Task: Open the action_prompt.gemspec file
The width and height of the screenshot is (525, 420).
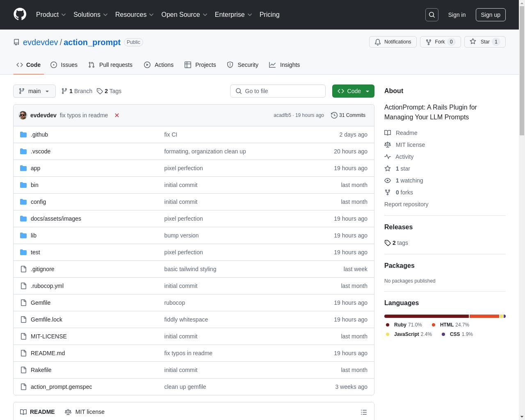Action: (x=62, y=387)
